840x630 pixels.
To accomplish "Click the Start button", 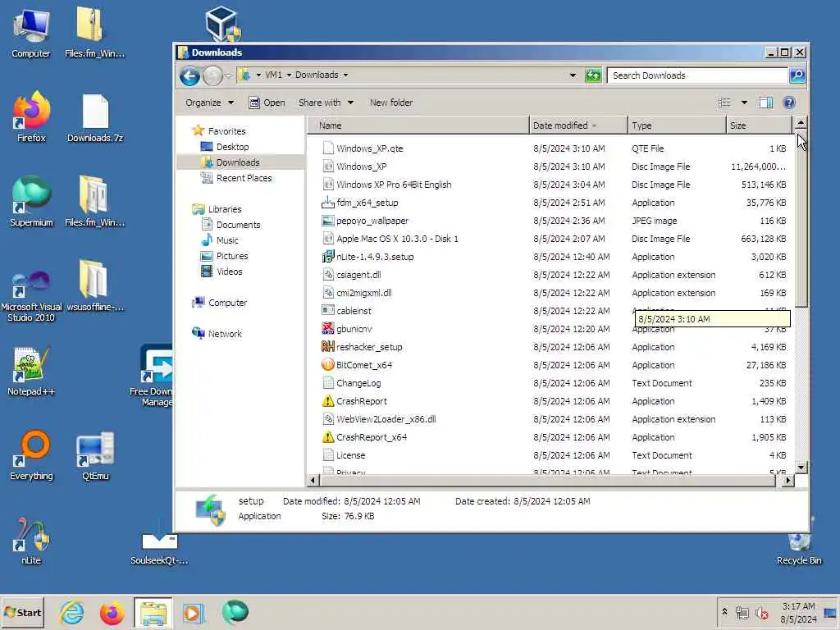I will point(22,612).
